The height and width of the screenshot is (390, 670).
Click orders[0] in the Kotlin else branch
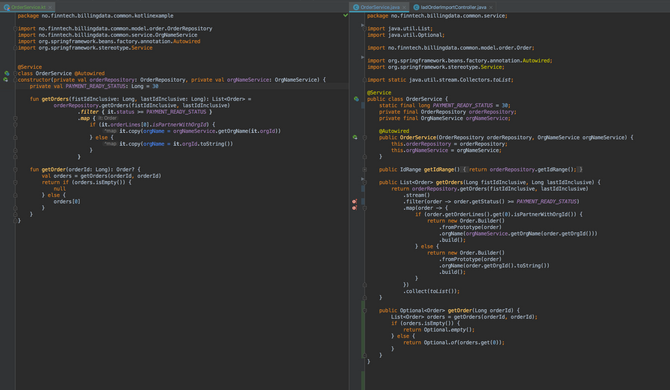67,202
